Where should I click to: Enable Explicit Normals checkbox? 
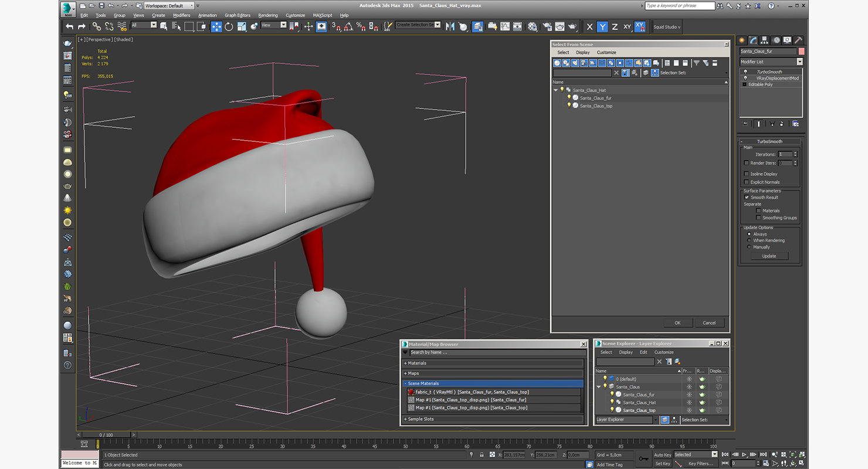point(746,182)
